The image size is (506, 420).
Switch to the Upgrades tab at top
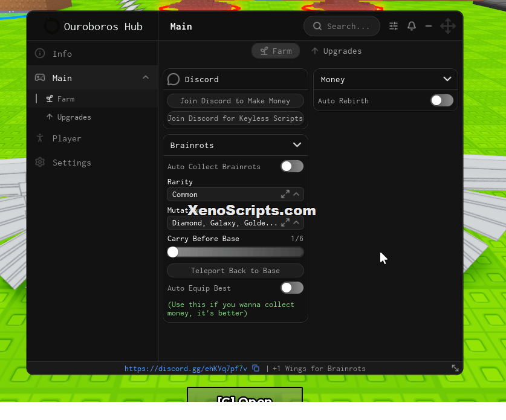click(336, 51)
